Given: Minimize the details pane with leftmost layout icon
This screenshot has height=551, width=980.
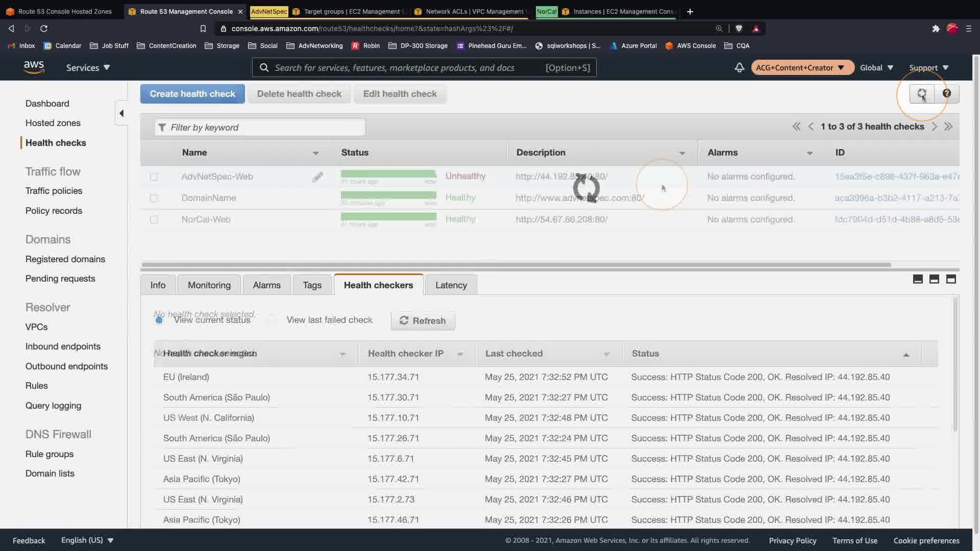Looking at the screenshot, I should (x=917, y=279).
